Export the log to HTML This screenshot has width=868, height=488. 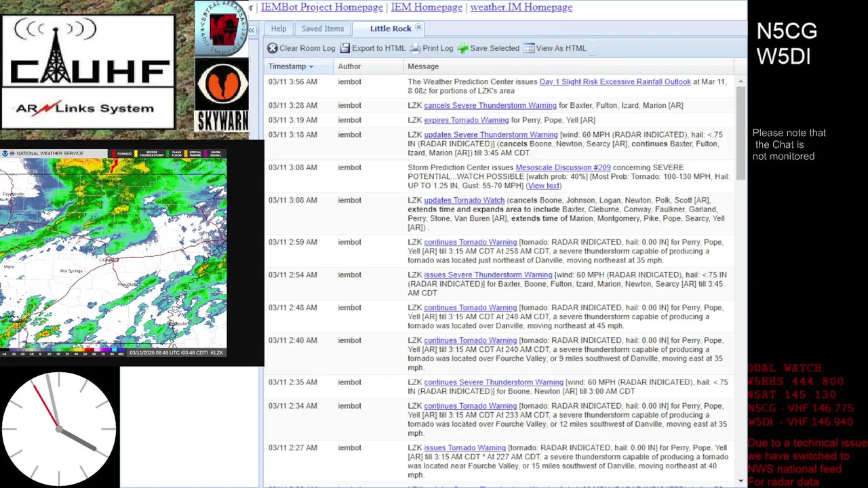point(372,48)
